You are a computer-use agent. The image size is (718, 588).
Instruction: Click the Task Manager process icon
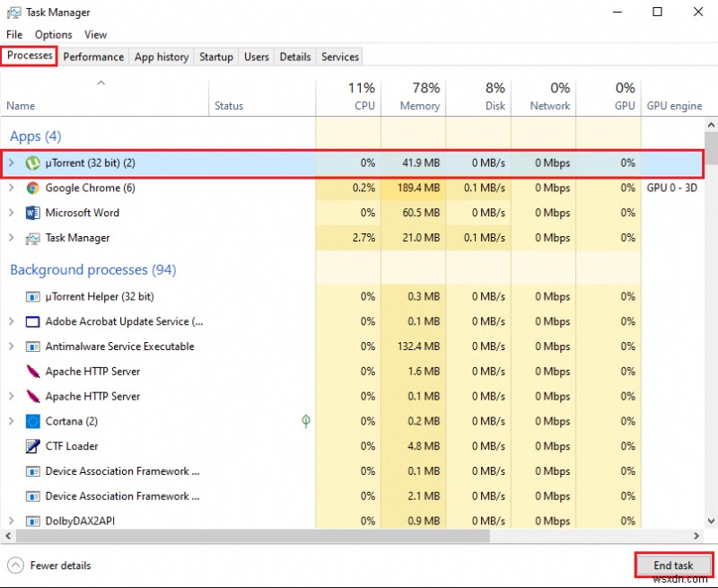32,238
